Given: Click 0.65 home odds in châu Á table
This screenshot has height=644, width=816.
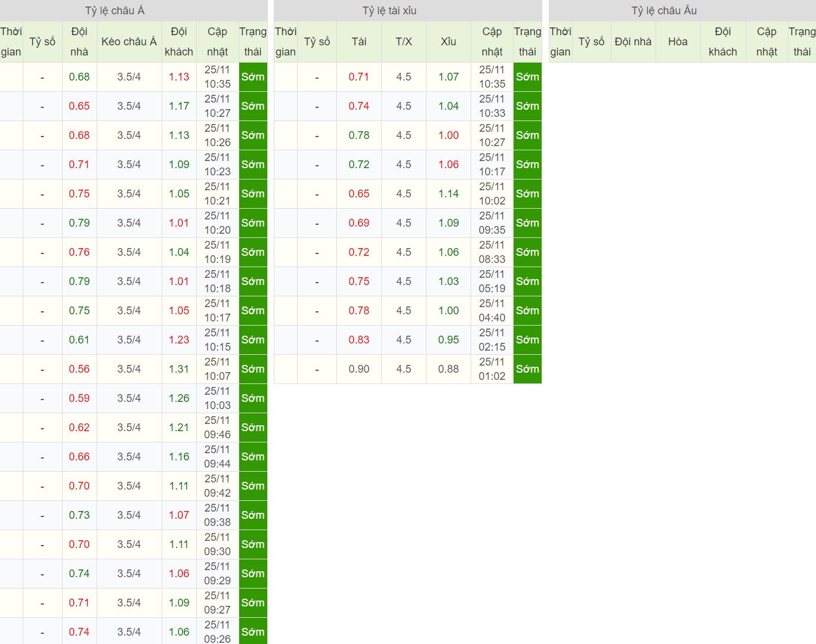Looking at the screenshot, I should tap(79, 106).
